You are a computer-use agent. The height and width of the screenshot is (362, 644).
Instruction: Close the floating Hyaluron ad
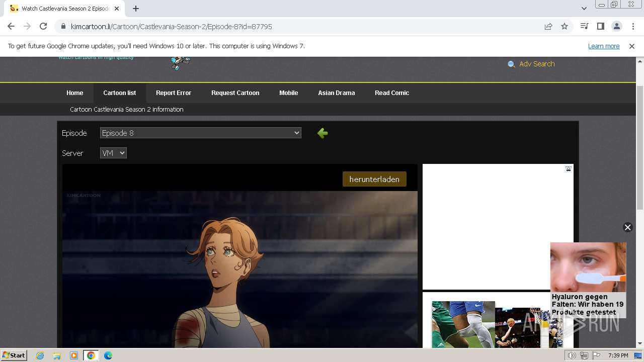(627, 227)
